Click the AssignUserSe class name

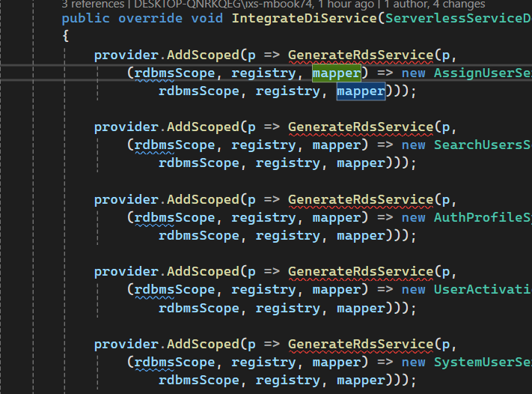pos(483,73)
